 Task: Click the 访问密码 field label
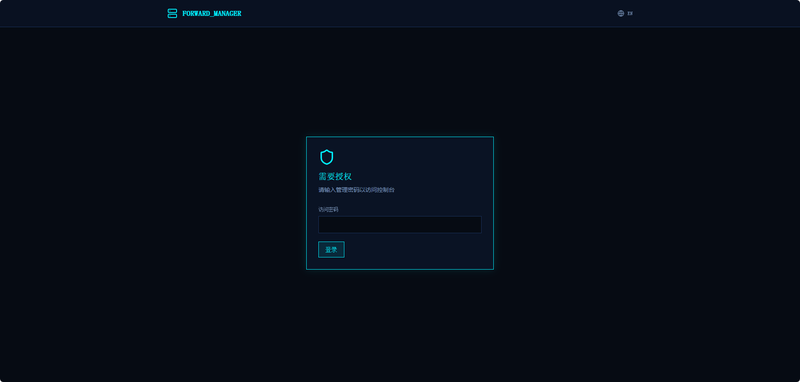click(x=328, y=209)
